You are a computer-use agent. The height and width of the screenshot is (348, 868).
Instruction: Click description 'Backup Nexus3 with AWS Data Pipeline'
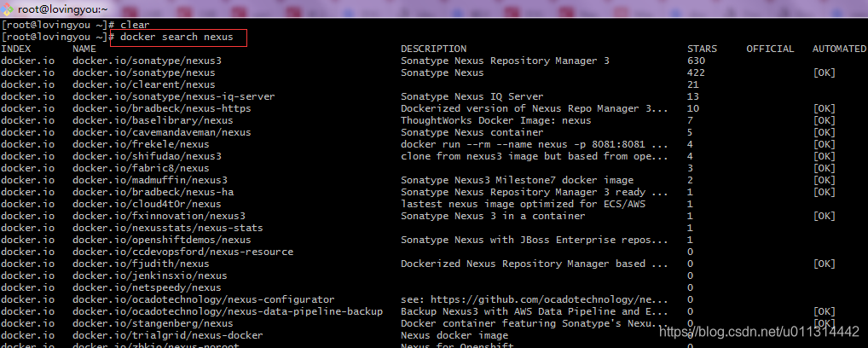(x=535, y=311)
